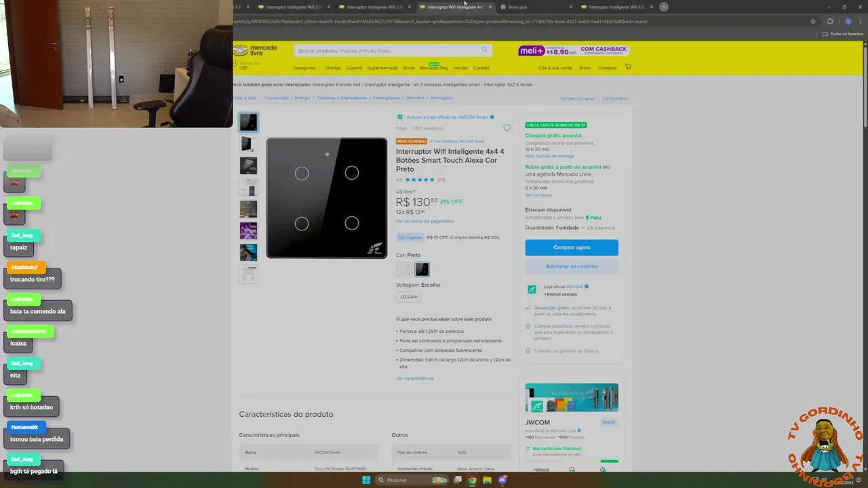Open the Energia breadcrumb link
The height and width of the screenshot is (488, 868).
[x=302, y=98]
